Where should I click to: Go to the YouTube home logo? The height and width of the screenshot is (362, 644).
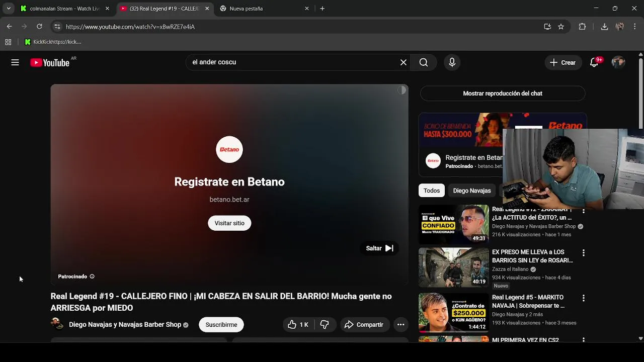(50, 62)
